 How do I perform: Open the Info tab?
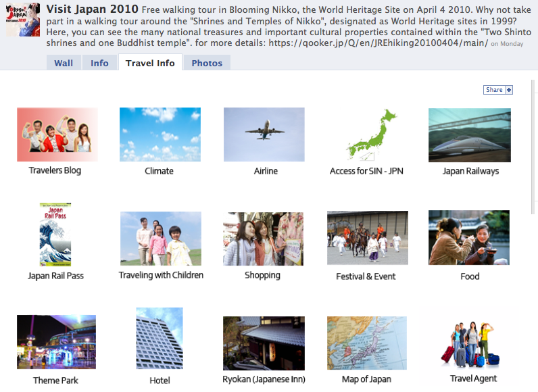[99, 63]
